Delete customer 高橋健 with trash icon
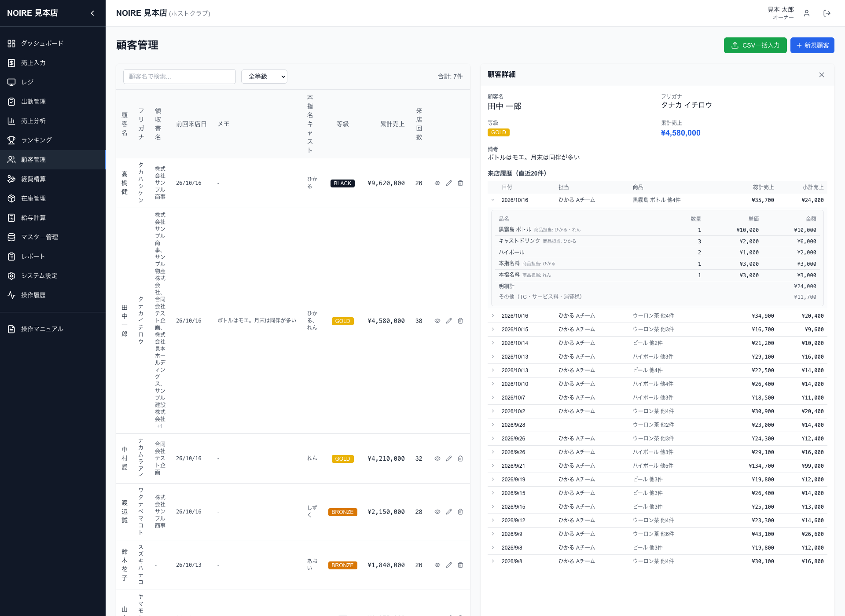This screenshot has width=845, height=616. click(460, 183)
